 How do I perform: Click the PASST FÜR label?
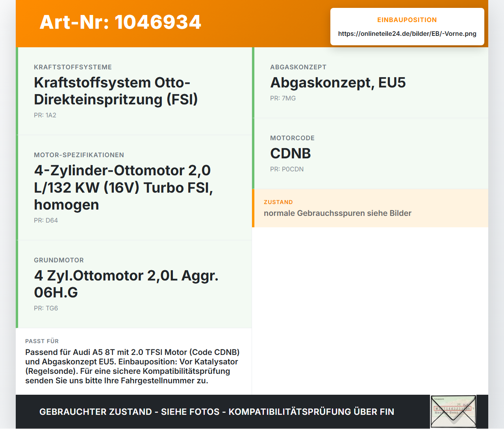42,341
